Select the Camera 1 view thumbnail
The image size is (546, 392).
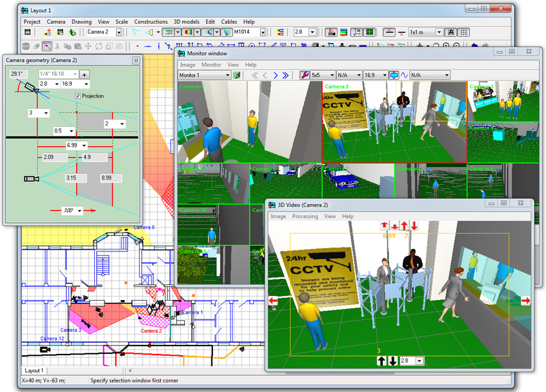tap(213, 123)
